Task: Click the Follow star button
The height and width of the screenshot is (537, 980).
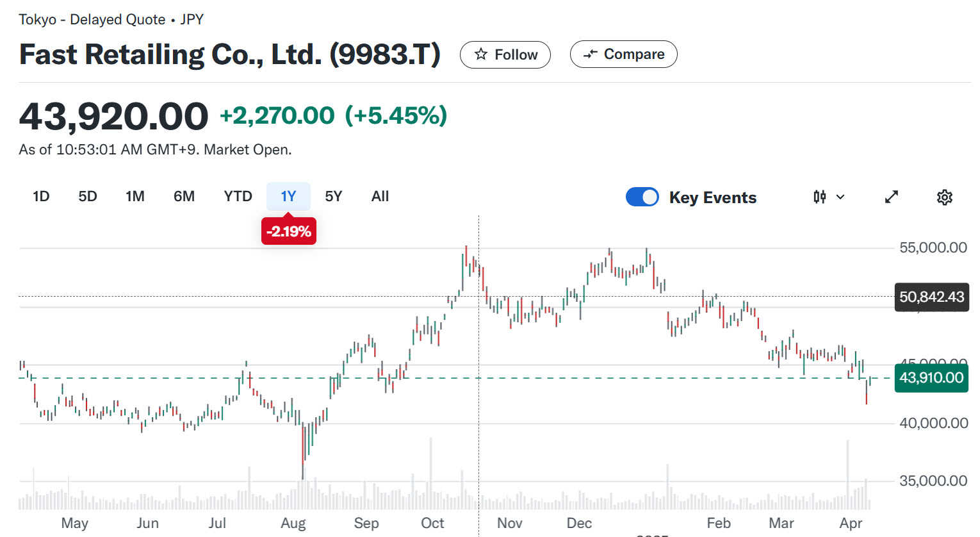Action: pyautogui.click(x=505, y=54)
